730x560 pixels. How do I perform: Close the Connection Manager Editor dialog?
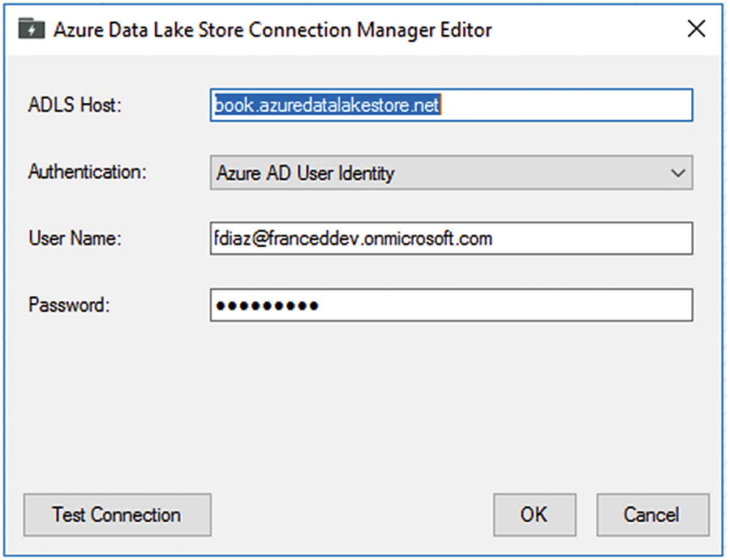tap(696, 29)
